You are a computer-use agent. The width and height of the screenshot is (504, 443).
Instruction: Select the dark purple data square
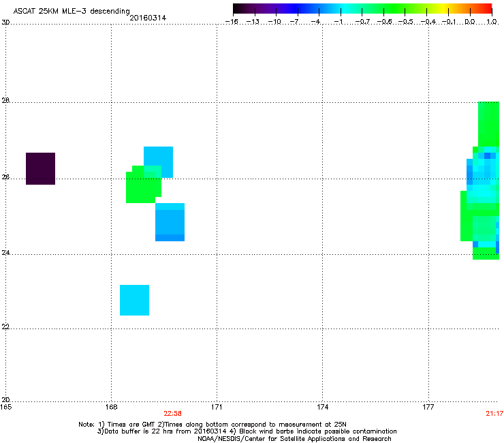[x=40, y=168]
